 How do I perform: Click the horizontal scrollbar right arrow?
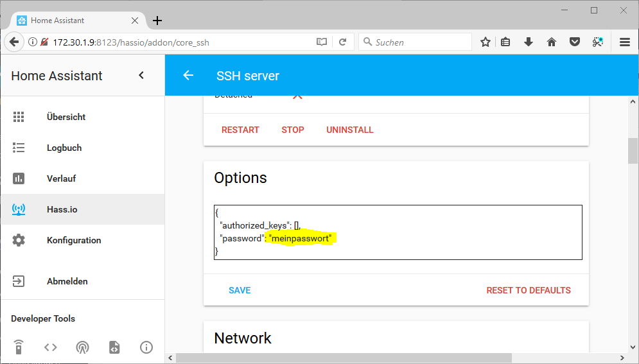coord(622,358)
